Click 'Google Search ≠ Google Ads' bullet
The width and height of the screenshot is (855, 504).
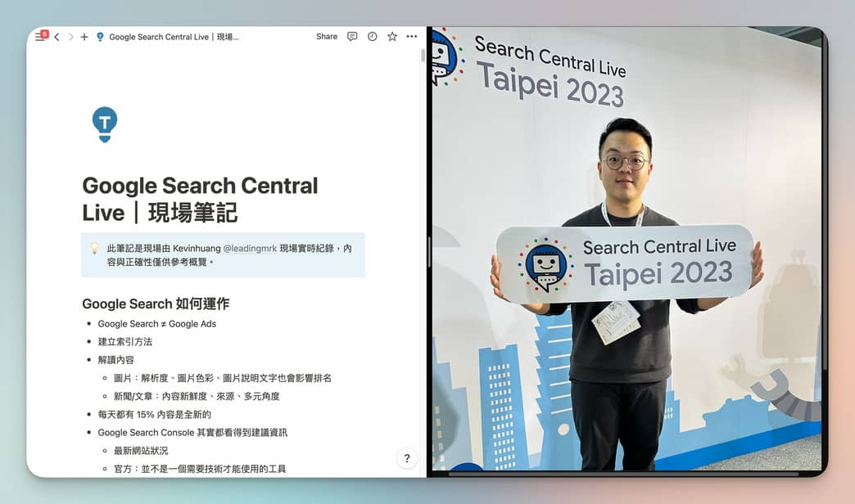pos(157,324)
